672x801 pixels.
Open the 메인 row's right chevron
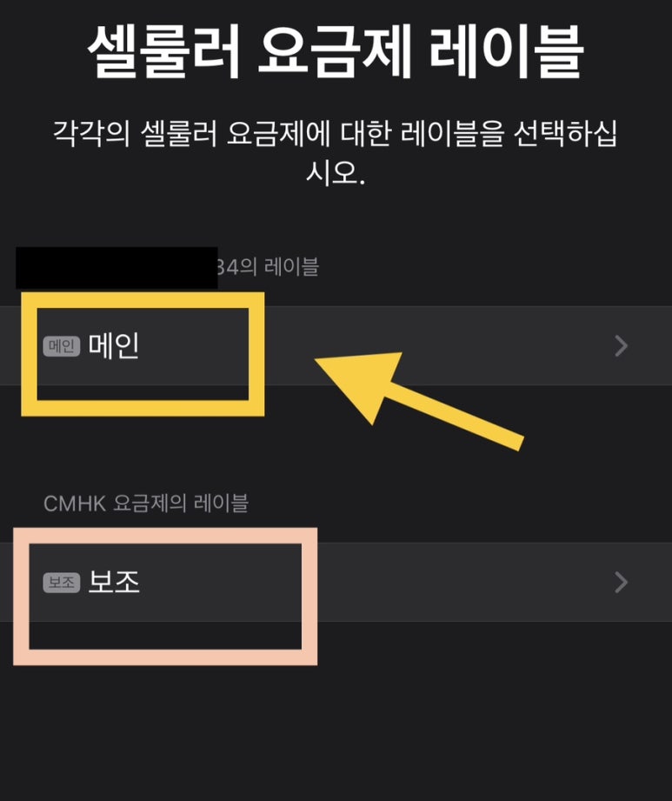621,346
